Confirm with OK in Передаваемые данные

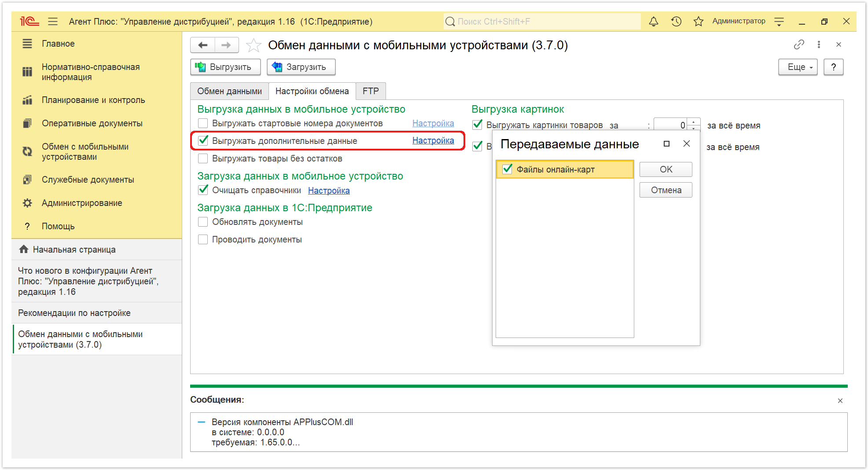pos(666,169)
